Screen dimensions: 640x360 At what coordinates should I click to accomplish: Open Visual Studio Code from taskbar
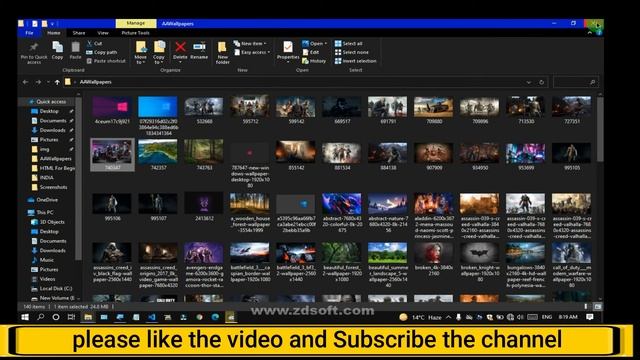click(152, 317)
